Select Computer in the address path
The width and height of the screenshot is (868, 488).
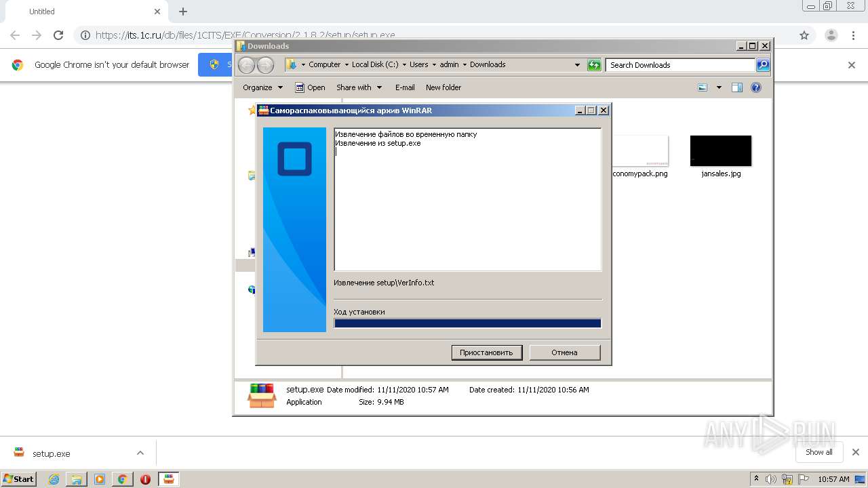click(x=325, y=65)
